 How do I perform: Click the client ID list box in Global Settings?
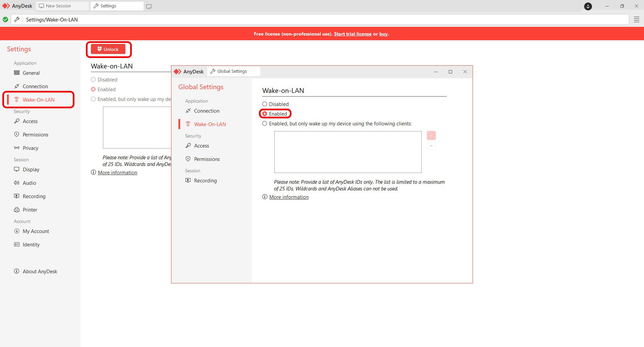point(348,152)
